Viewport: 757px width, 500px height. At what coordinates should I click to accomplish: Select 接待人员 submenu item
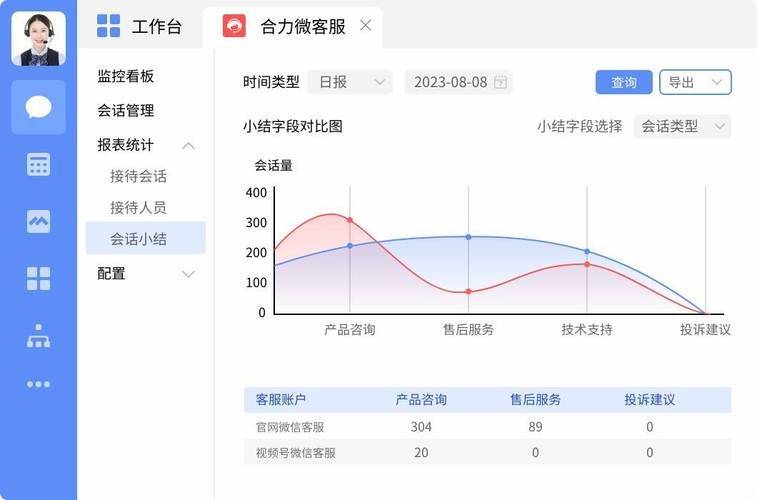[x=139, y=208]
